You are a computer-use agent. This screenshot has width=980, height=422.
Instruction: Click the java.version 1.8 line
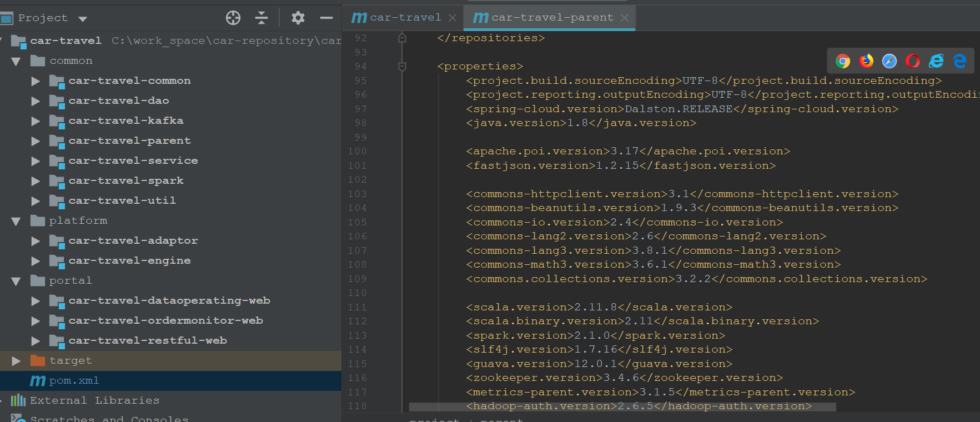click(x=581, y=123)
